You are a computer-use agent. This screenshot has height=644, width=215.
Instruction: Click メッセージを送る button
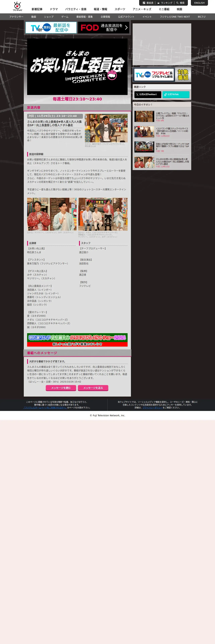pyautogui.click(x=93, y=388)
